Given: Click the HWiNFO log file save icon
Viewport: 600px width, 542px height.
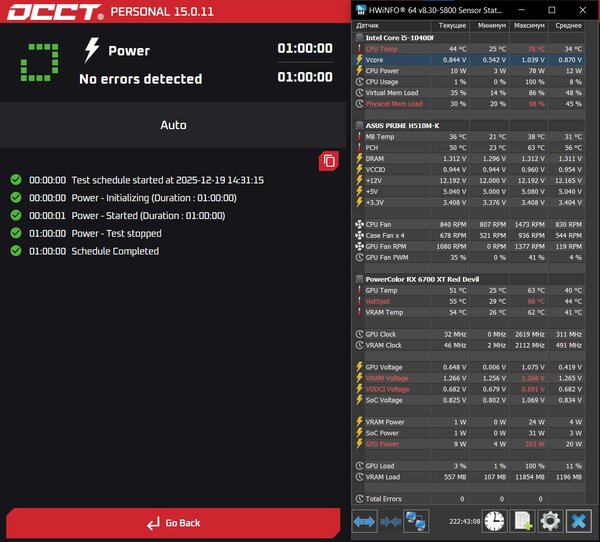Looking at the screenshot, I should coord(523,521).
